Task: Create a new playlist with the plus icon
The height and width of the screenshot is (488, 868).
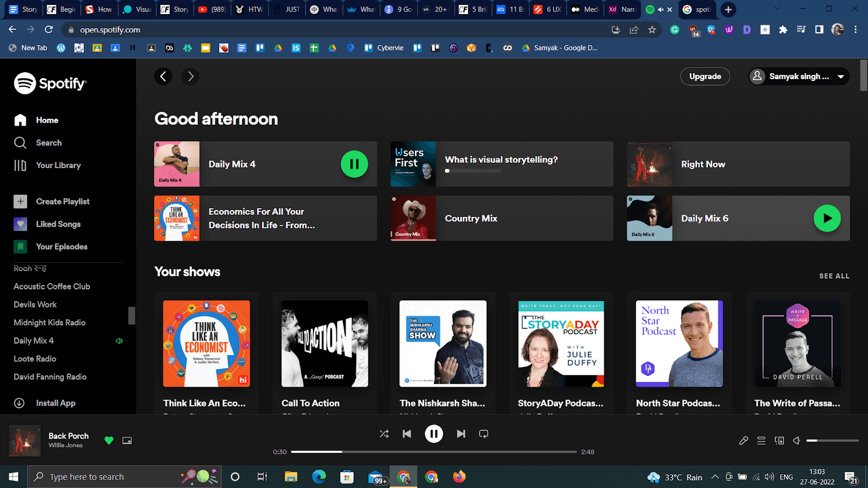Action: tap(20, 201)
